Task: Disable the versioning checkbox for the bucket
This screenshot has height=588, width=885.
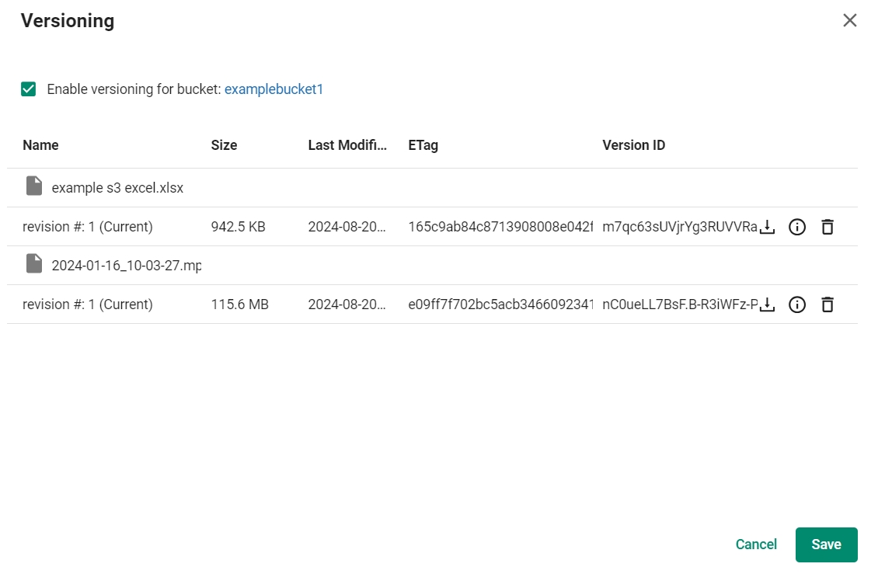Action: click(29, 89)
